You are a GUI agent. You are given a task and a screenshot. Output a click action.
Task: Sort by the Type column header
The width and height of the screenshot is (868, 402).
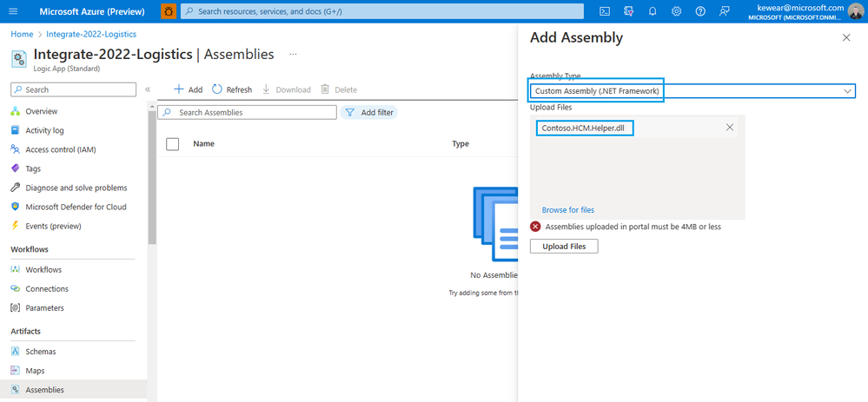(461, 144)
